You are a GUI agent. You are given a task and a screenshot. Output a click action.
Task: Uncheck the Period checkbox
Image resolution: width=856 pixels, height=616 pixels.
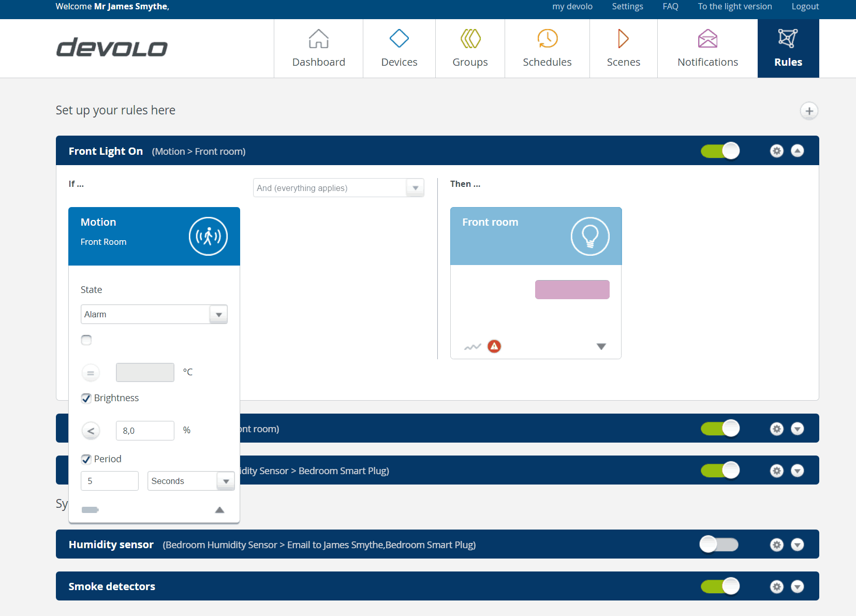click(86, 459)
